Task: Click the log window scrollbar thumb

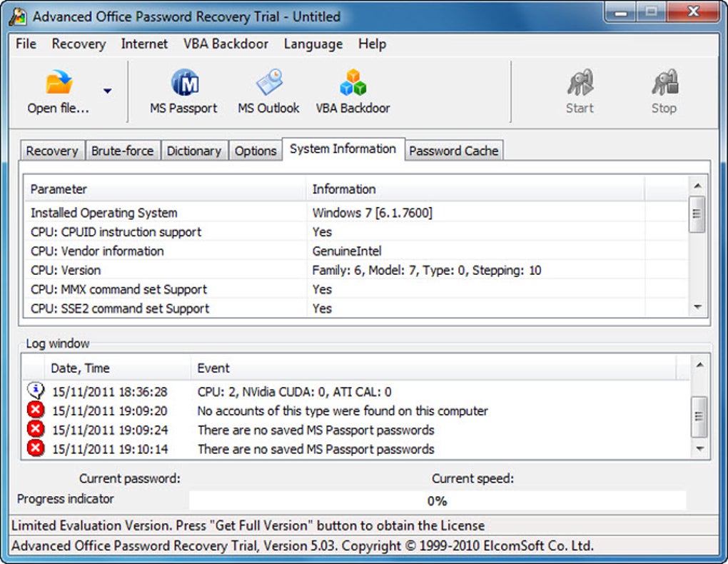Action: point(699,417)
